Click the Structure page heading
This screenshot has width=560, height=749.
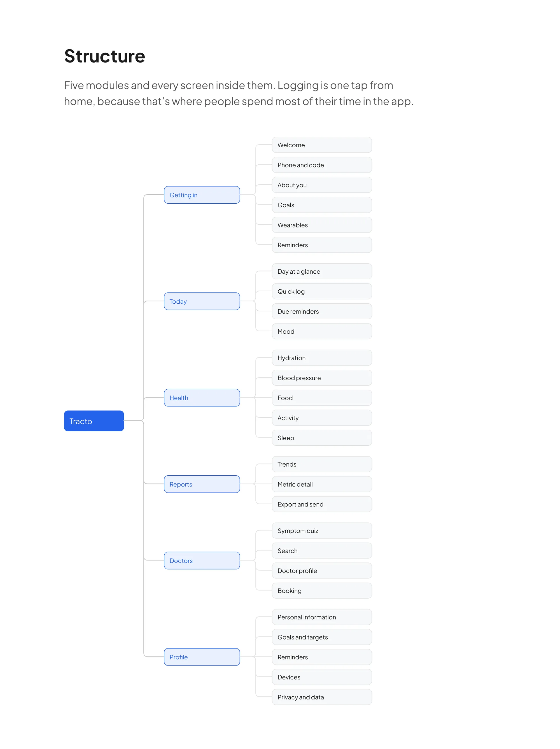point(105,56)
